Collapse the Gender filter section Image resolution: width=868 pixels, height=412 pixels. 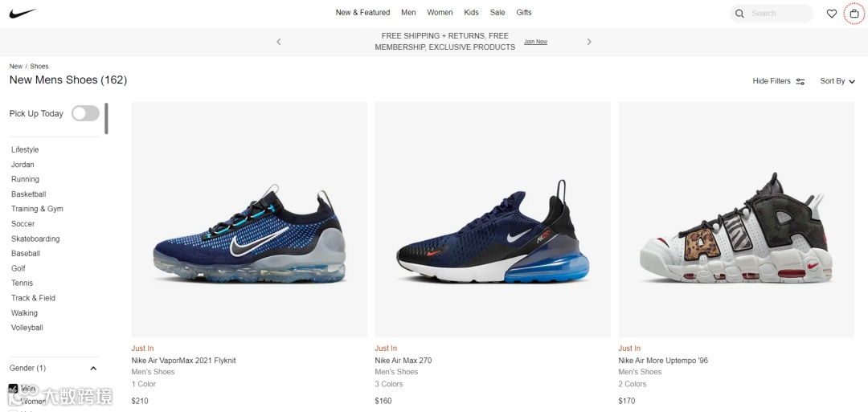point(93,369)
